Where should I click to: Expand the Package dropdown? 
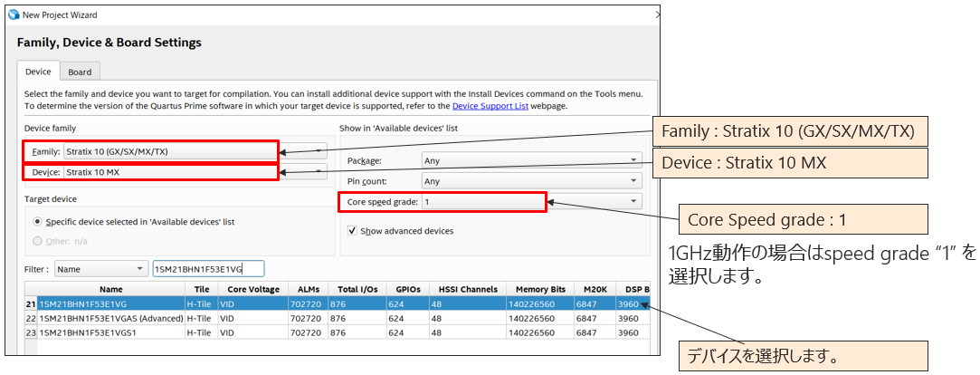tap(633, 160)
